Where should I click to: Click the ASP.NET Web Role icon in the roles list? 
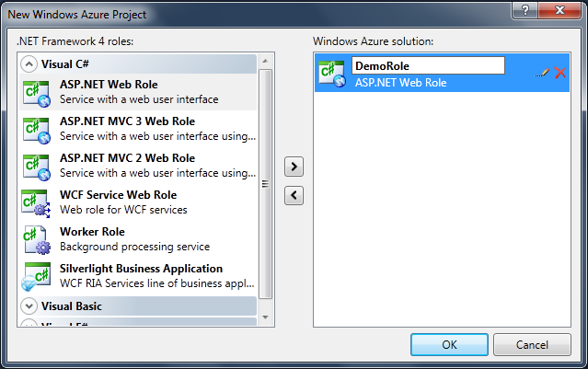(x=37, y=92)
